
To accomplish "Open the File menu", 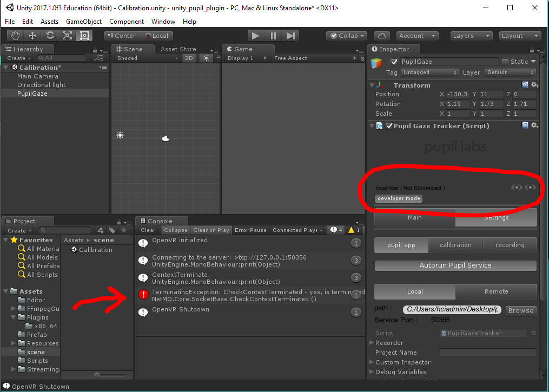I will point(10,21).
